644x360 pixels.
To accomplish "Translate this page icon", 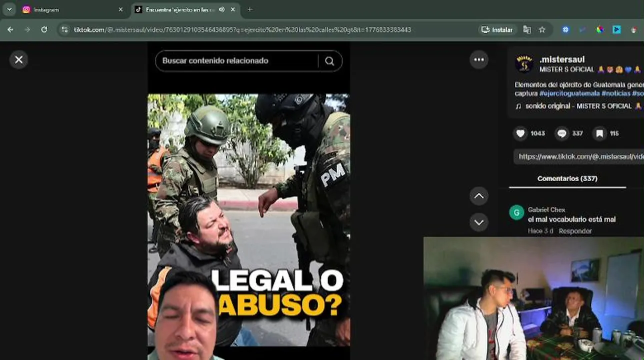I will pyautogui.click(x=527, y=30).
